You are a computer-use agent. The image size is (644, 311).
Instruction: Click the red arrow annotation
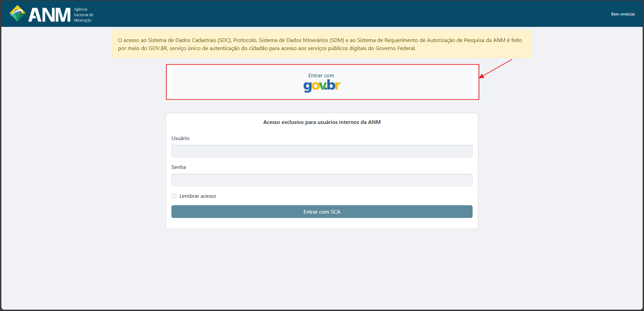click(496, 69)
